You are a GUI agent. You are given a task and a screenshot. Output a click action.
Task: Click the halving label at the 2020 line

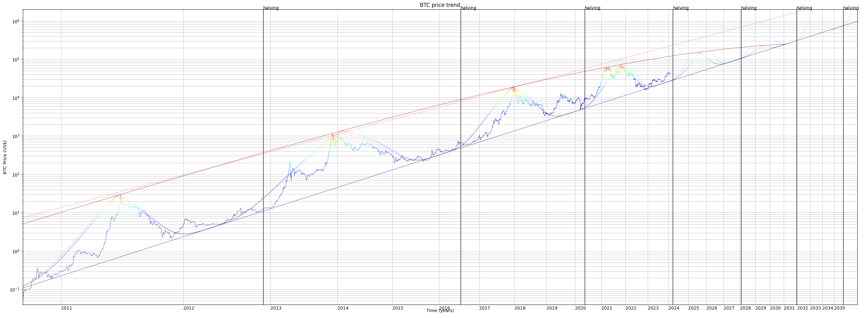[592, 8]
